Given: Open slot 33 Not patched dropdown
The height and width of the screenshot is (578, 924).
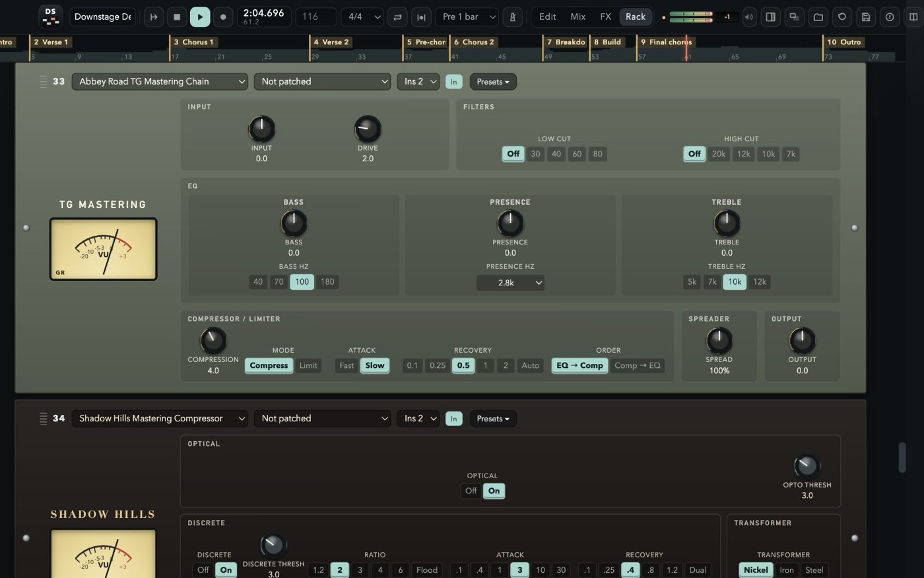Looking at the screenshot, I should coord(323,81).
